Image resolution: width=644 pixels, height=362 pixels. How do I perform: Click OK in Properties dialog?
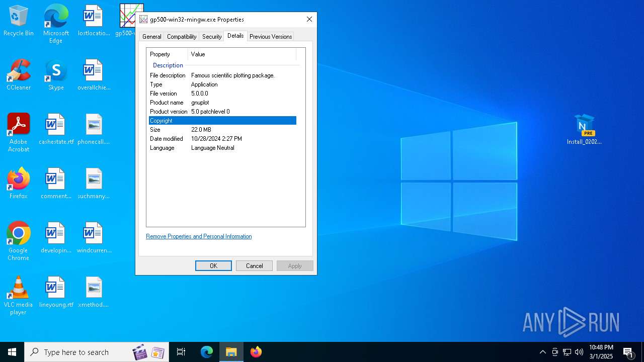(x=213, y=266)
